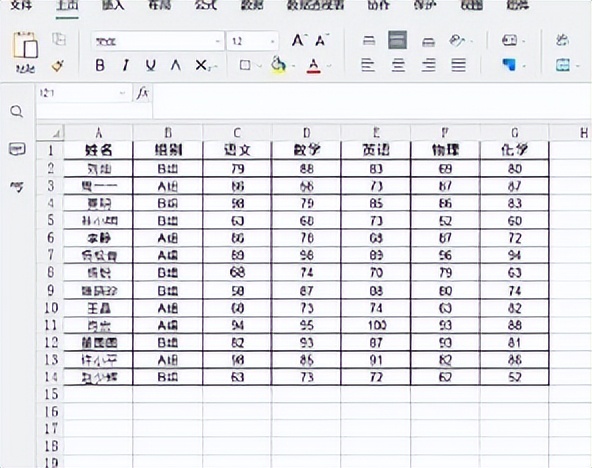This screenshot has height=468, width=592.
Task: Toggle strikethrough formatting
Action: pos(176,66)
